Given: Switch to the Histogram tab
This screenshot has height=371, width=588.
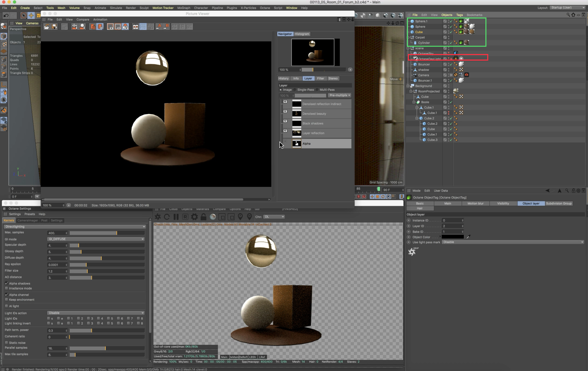Looking at the screenshot, I should coord(302,34).
